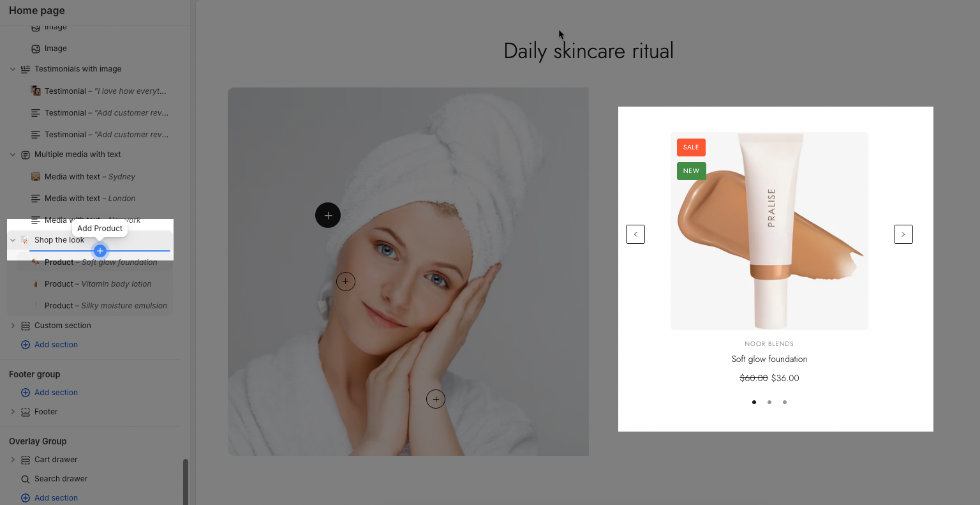Jump to second slide pagination dot
The image size is (980, 505).
tap(769, 402)
